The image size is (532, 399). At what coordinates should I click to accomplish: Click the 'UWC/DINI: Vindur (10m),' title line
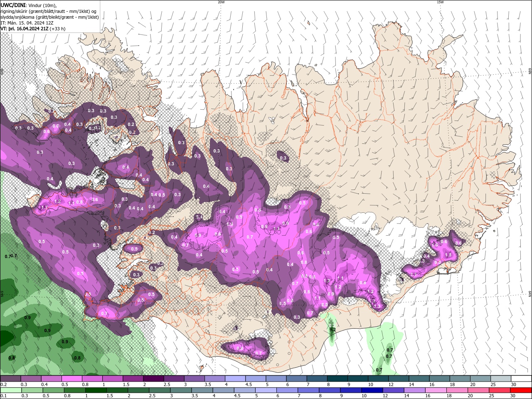click(28, 5)
